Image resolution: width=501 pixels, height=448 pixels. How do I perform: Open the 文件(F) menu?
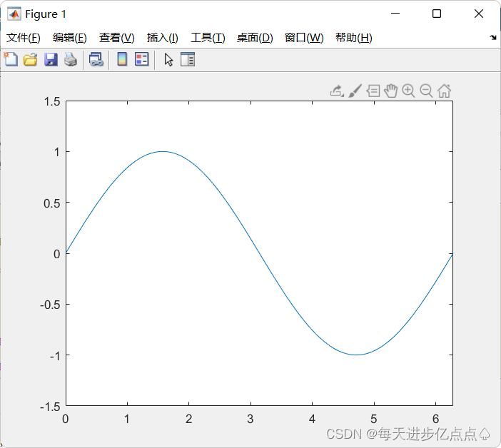(24, 38)
